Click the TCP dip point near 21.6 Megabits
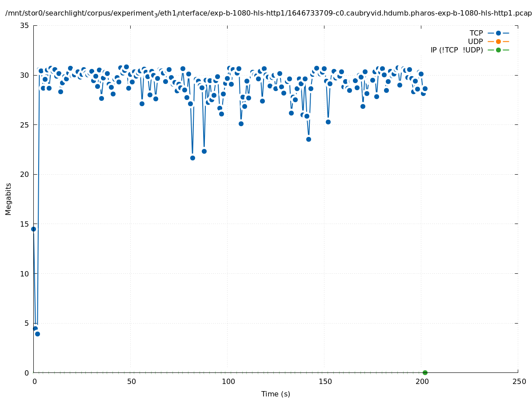This screenshot has width=532, height=400. [192, 158]
